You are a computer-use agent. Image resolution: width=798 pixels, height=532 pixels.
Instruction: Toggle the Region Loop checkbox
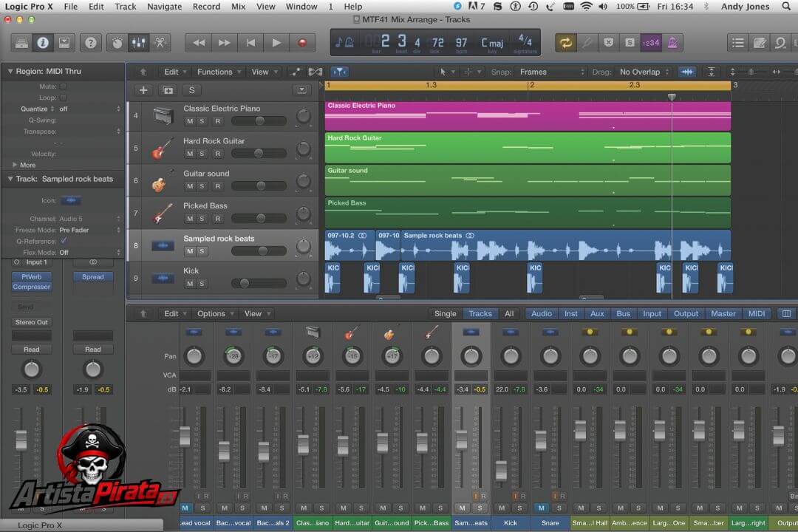pos(63,98)
